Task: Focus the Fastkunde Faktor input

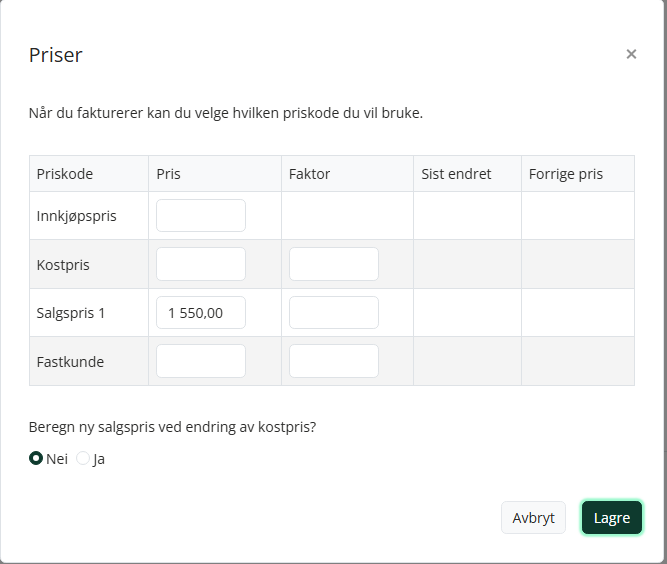Action: point(334,361)
